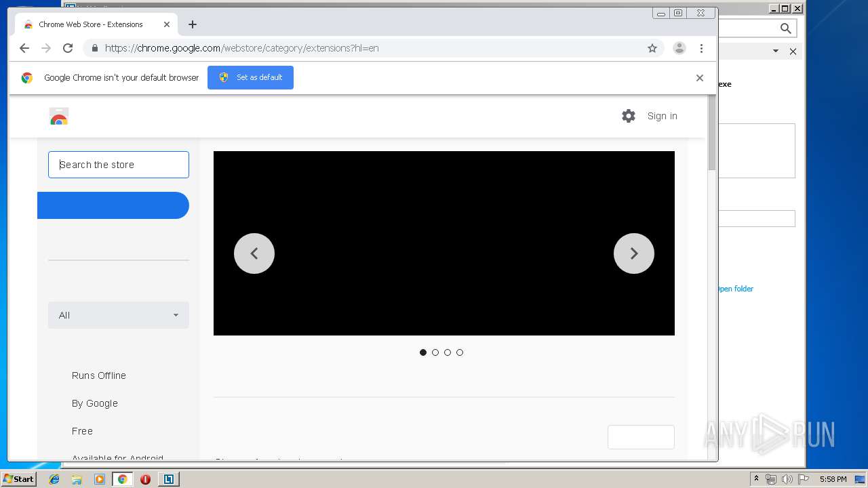This screenshot has width=868, height=488.
Task: Show hidden system tray icons
Action: pos(756,479)
